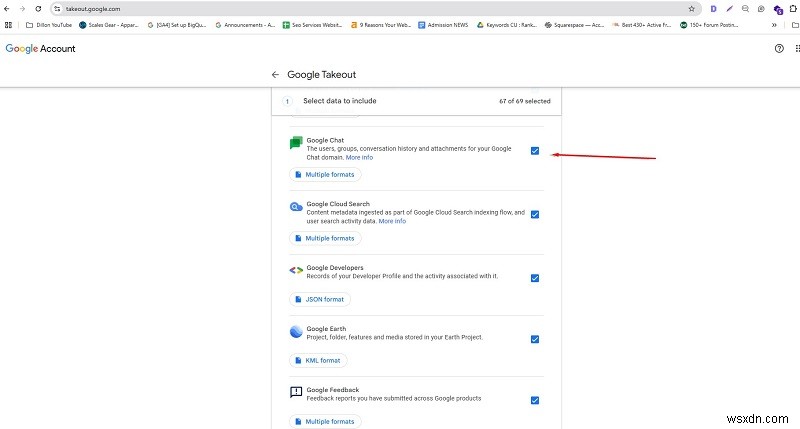Click JSON format button for Google Developers
The image size is (800, 429).
(x=320, y=299)
